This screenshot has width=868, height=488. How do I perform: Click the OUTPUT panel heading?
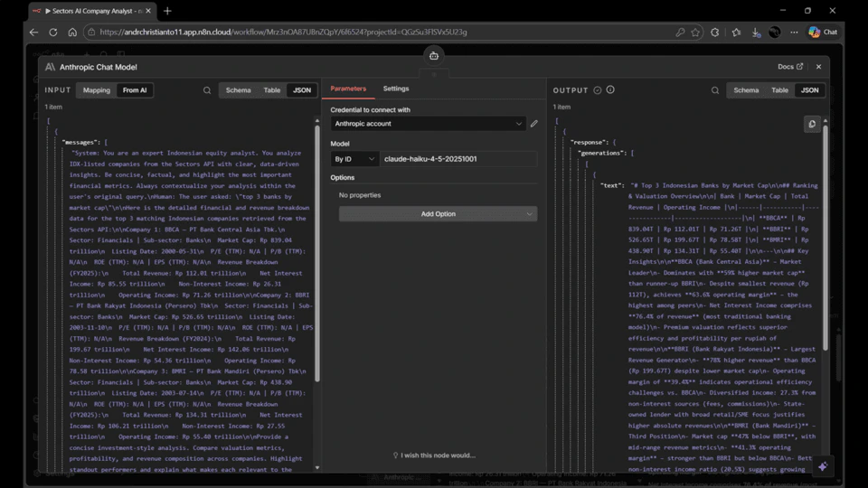click(x=571, y=90)
